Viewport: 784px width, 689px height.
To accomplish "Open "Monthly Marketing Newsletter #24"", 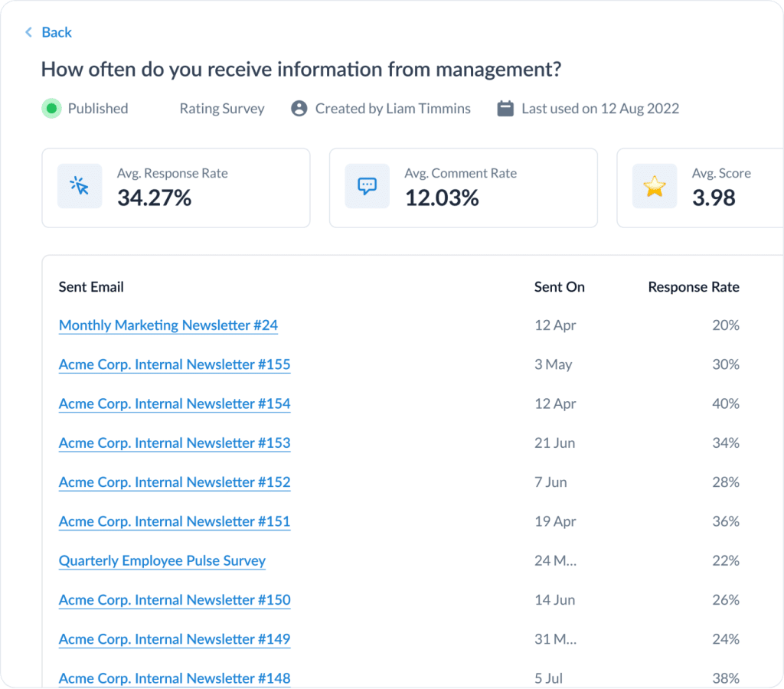I will pyautogui.click(x=168, y=325).
